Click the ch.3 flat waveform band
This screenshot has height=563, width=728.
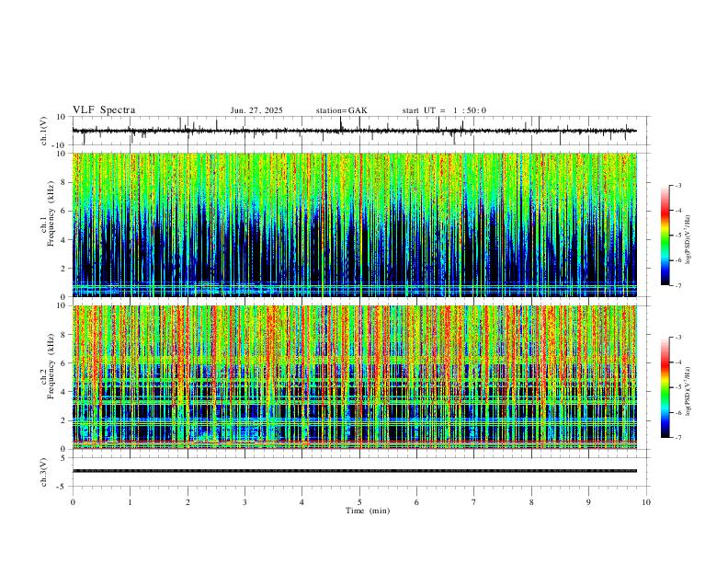click(354, 471)
